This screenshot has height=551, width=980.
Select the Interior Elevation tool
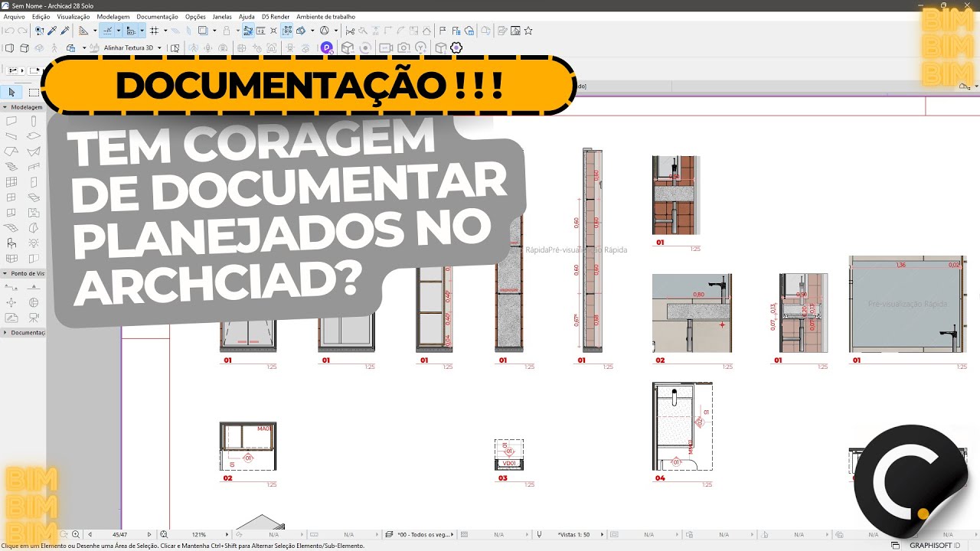click(11, 302)
